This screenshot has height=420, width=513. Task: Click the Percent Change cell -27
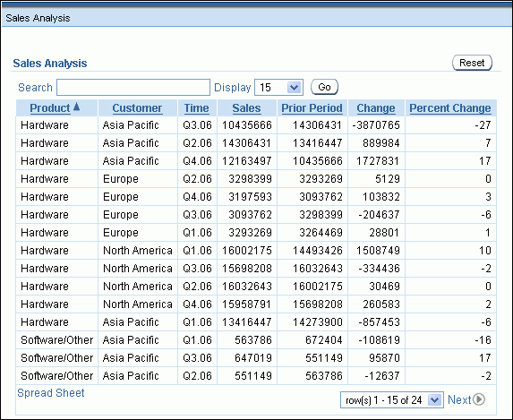click(483, 125)
